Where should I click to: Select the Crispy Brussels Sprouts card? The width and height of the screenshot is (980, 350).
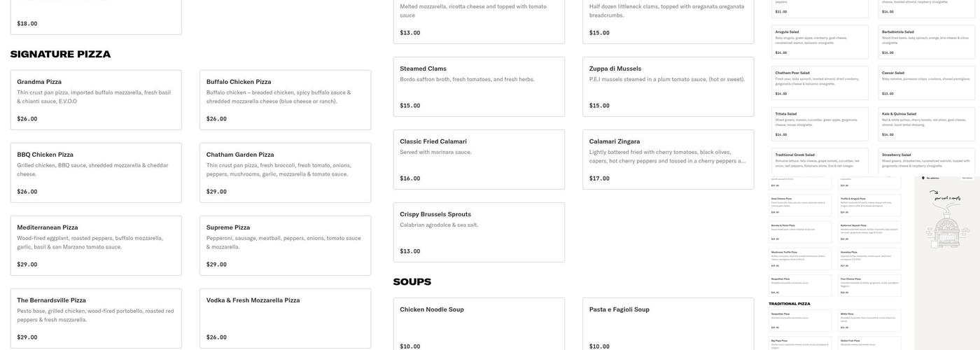(479, 232)
